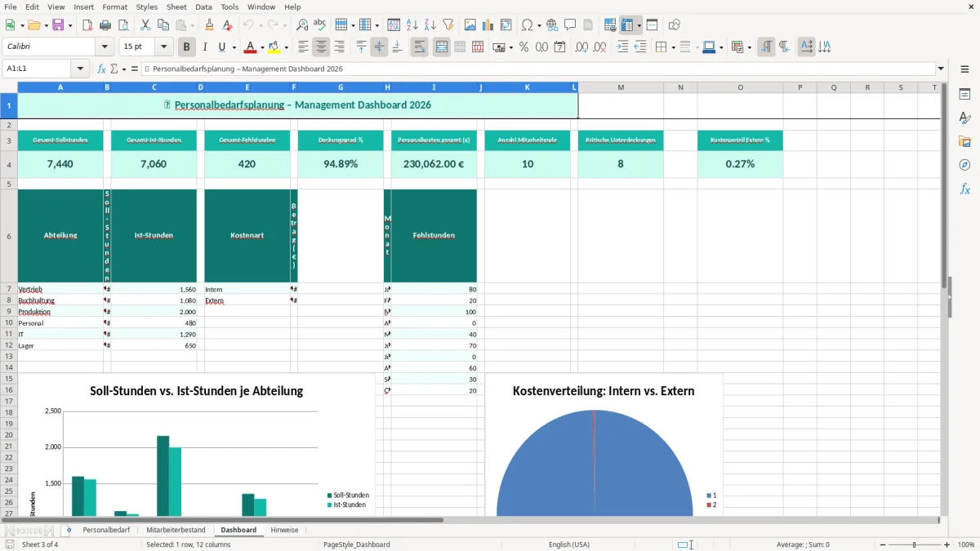Open Find and Replace
Screen dimensions: 980x551
(302, 25)
